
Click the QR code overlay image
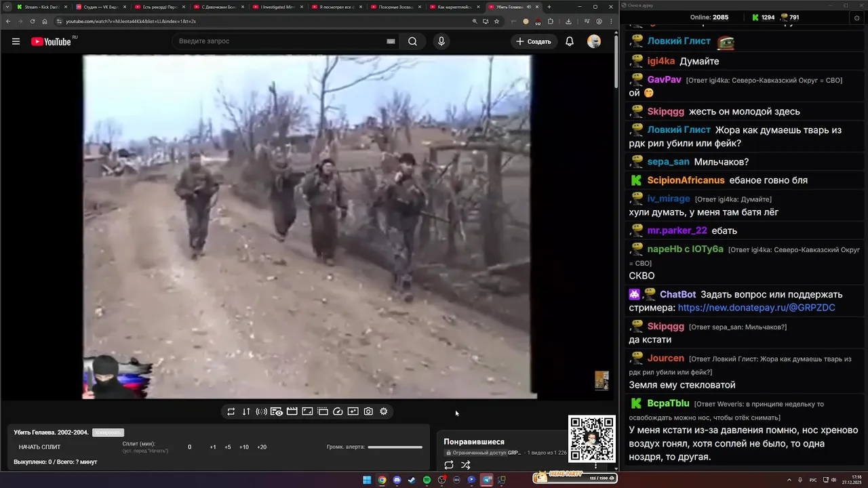point(592,439)
